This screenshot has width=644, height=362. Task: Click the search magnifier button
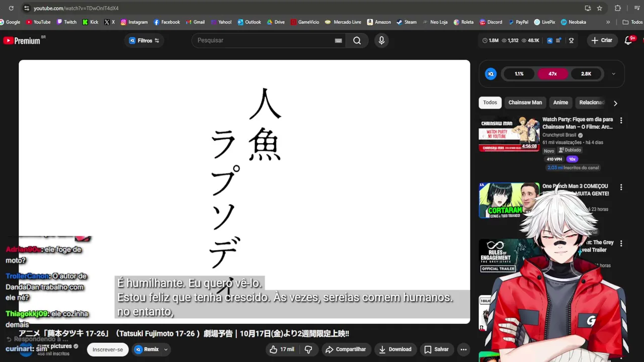[x=357, y=40]
